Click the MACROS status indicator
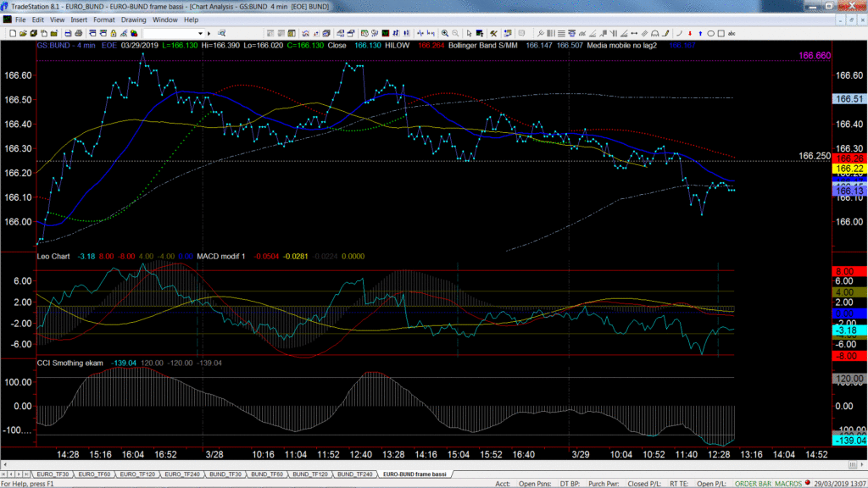Screen dimensions: 868x488 click(787, 484)
